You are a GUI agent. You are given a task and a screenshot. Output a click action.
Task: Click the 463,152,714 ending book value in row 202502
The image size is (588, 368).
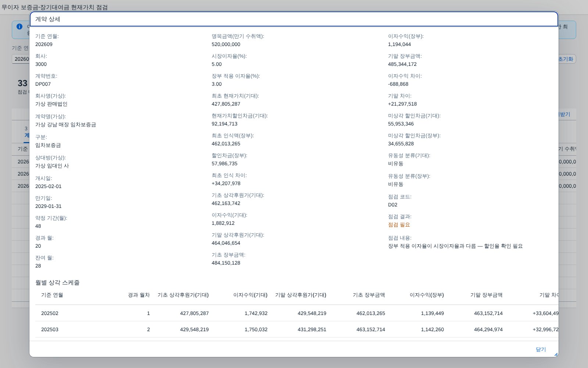pos(488,313)
